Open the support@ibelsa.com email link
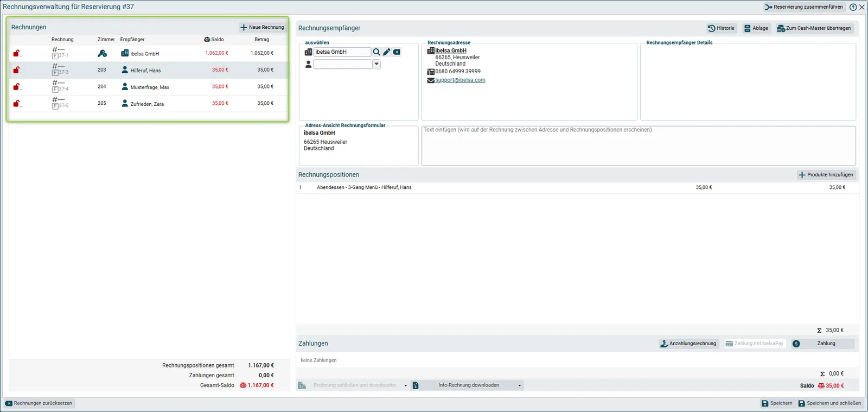The image size is (868, 412). pos(460,80)
